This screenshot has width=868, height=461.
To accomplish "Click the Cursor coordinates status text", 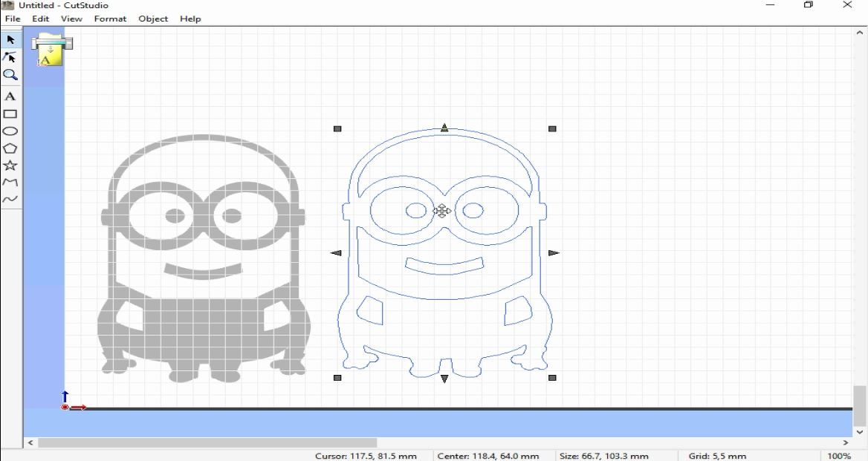I will click(x=366, y=456).
